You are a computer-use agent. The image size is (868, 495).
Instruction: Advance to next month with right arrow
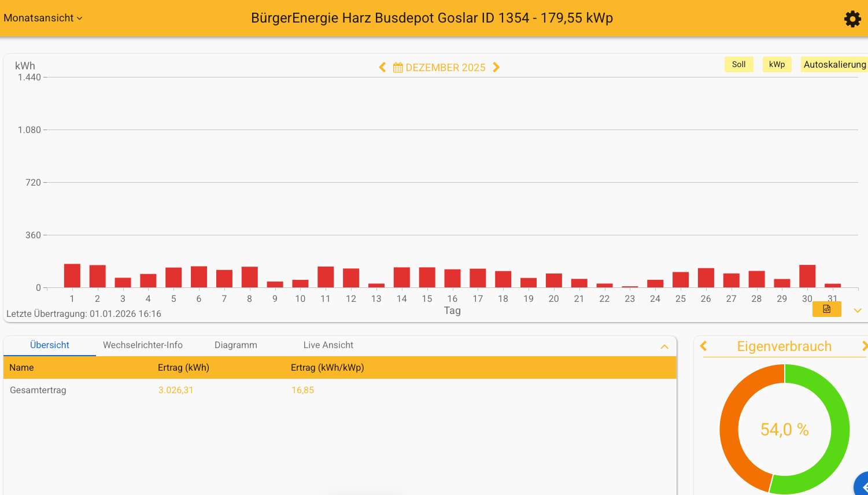click(x=496, y=68)
